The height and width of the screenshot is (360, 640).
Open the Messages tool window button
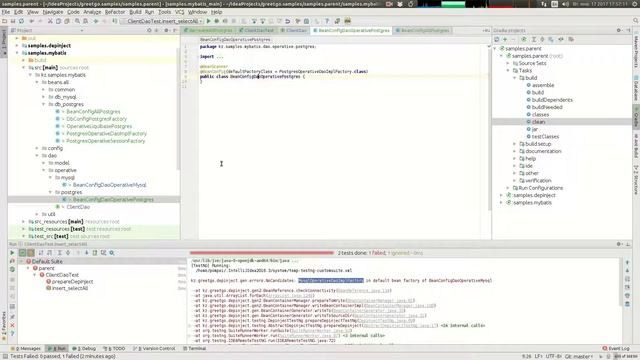coord(26,349)
